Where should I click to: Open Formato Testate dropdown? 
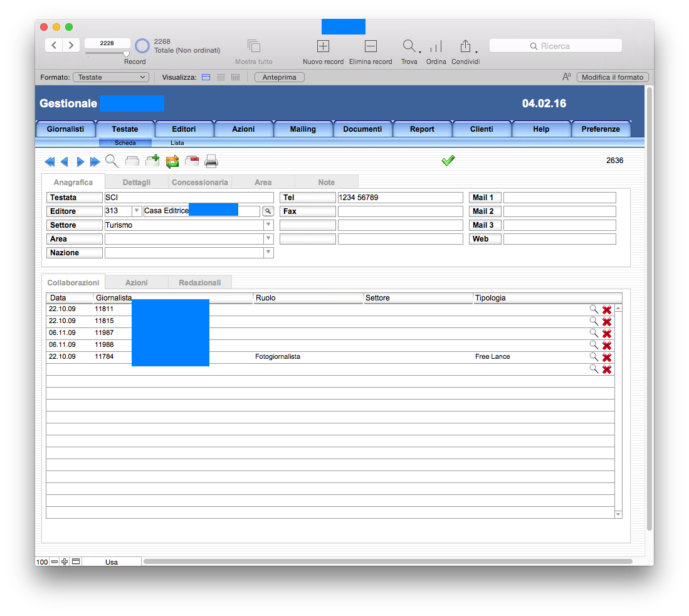(x=111, y=77)
